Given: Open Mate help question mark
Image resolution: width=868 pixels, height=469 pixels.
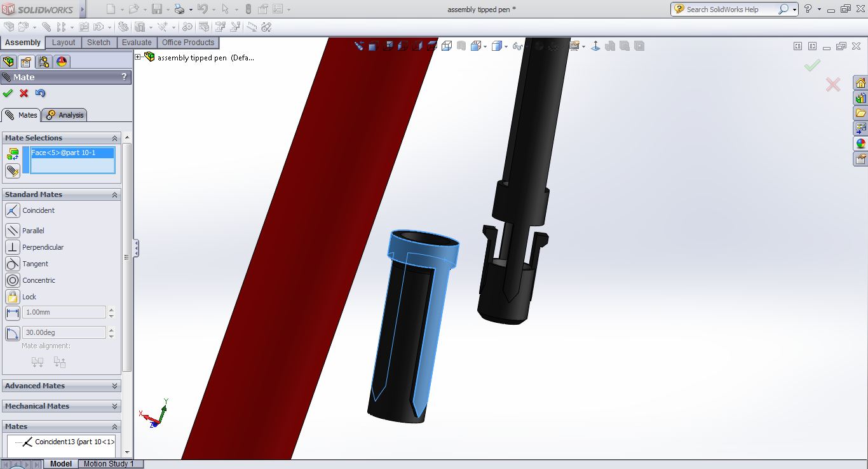Looking at the screenshot, I should click(x=124, y=77).
